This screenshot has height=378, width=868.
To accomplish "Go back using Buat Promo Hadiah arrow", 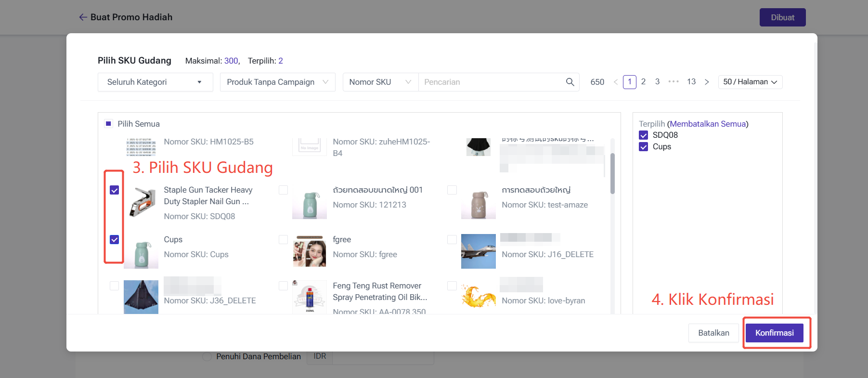I will click(83, 17).
